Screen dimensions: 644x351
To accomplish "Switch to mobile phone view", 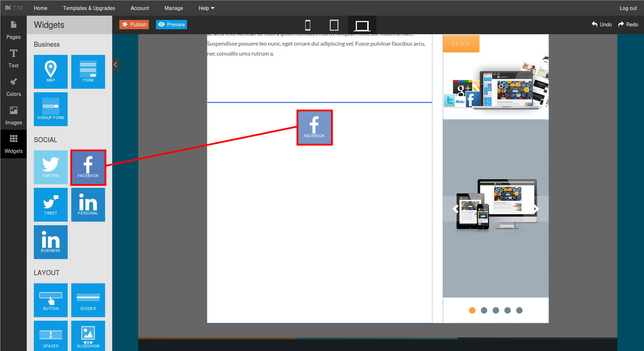I will (x=308, y=25).
